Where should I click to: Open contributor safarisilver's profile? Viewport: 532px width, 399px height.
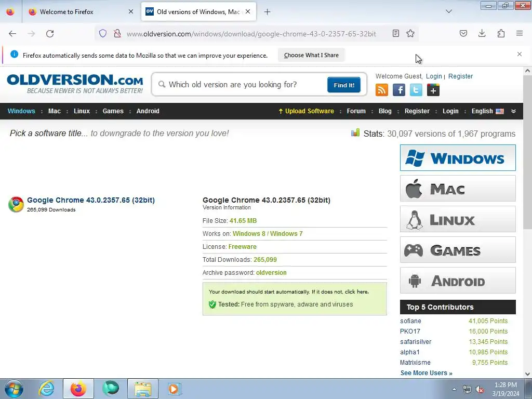[x=416, y=342]
